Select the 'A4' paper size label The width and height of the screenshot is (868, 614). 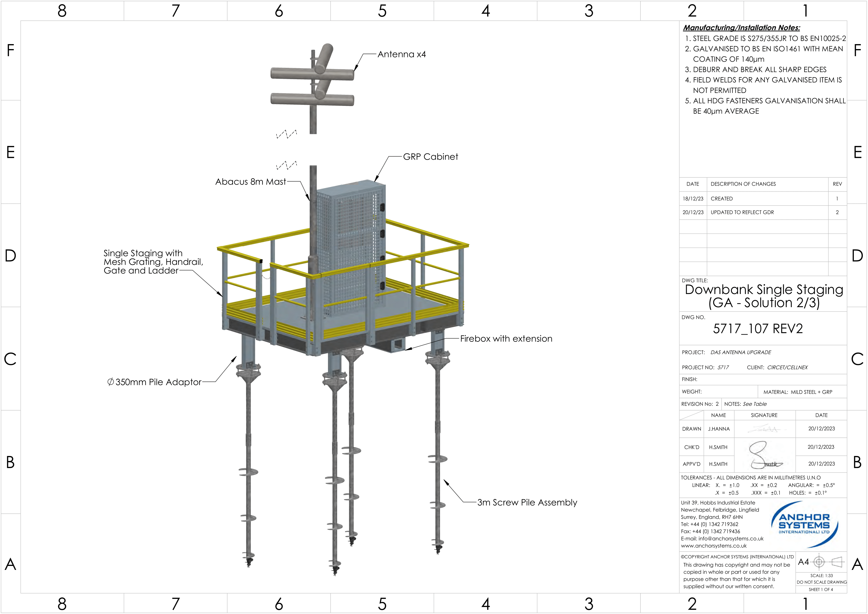(803, 562)
